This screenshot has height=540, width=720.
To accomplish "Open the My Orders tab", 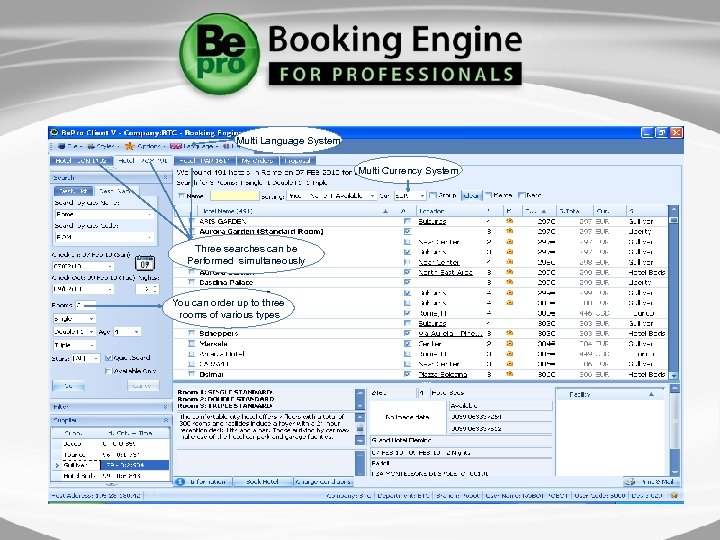I will click(258, 161).
